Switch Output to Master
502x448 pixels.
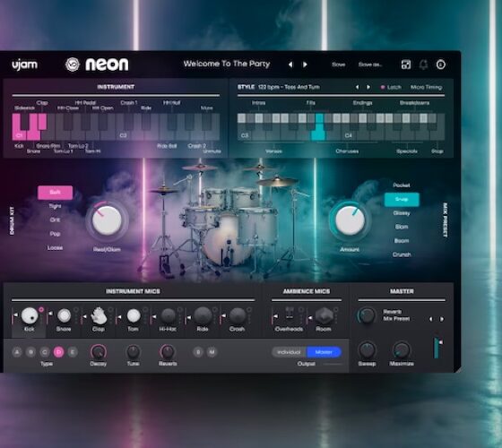tap(324, 352)
